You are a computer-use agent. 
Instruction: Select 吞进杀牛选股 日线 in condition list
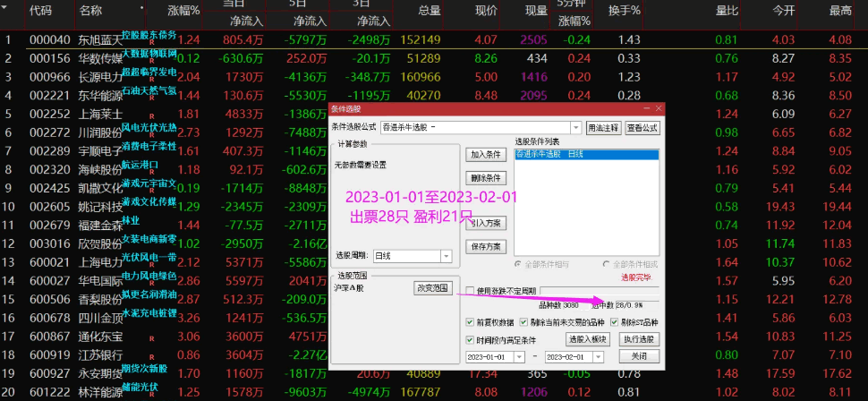click(587, 155)
